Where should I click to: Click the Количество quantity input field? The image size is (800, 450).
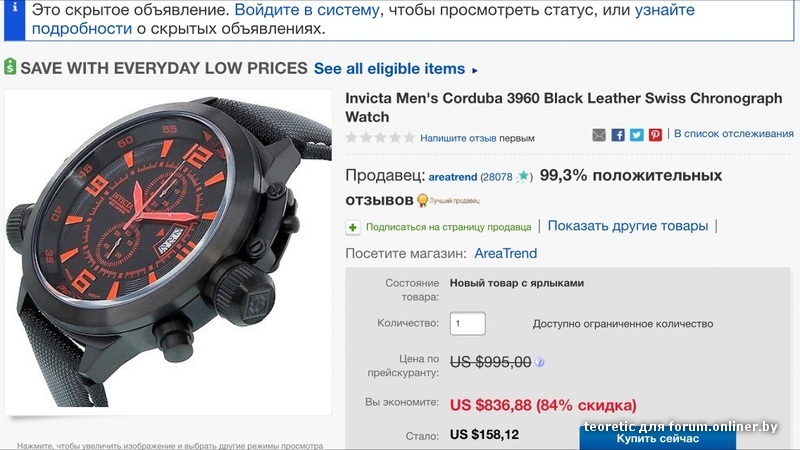pos(467,323)
